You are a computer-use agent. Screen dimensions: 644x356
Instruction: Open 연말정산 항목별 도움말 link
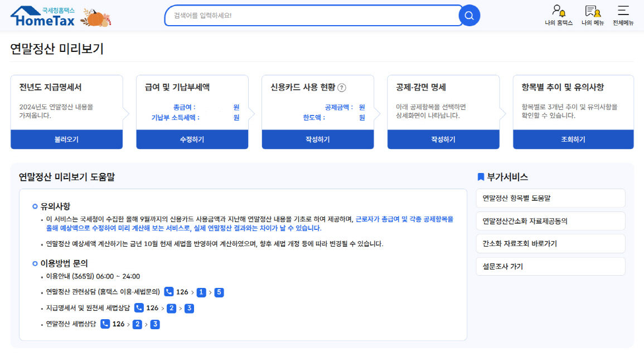(551, 198)
